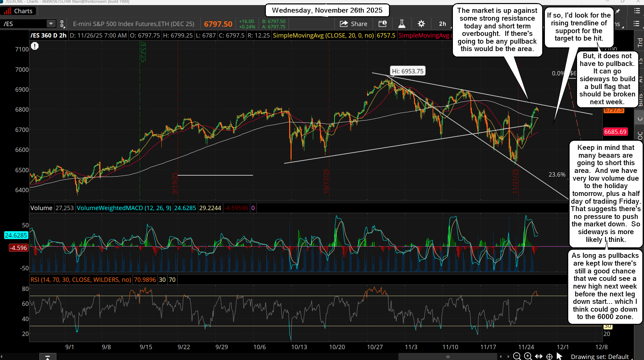Click the horizontal chart scrollbar handle
Viewport: 644px width, 360px height.
point(448,357)
